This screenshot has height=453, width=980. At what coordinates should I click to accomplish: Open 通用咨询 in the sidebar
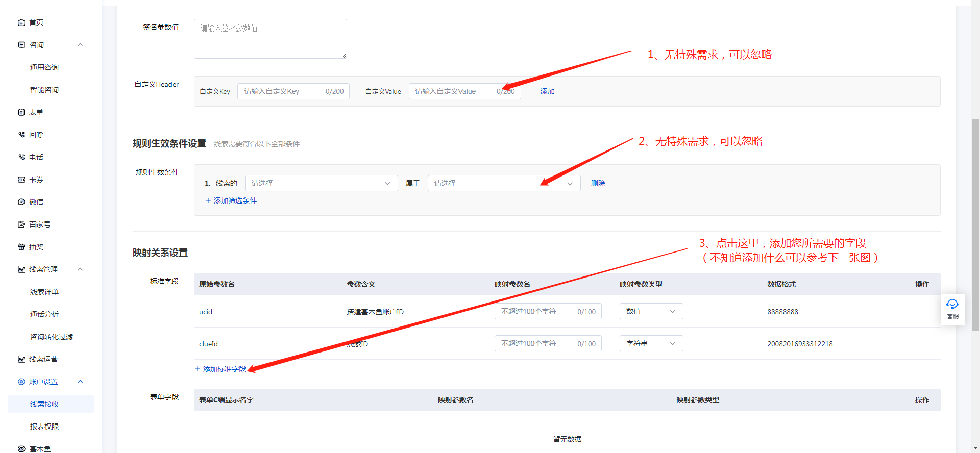click(x=44, y=67)
